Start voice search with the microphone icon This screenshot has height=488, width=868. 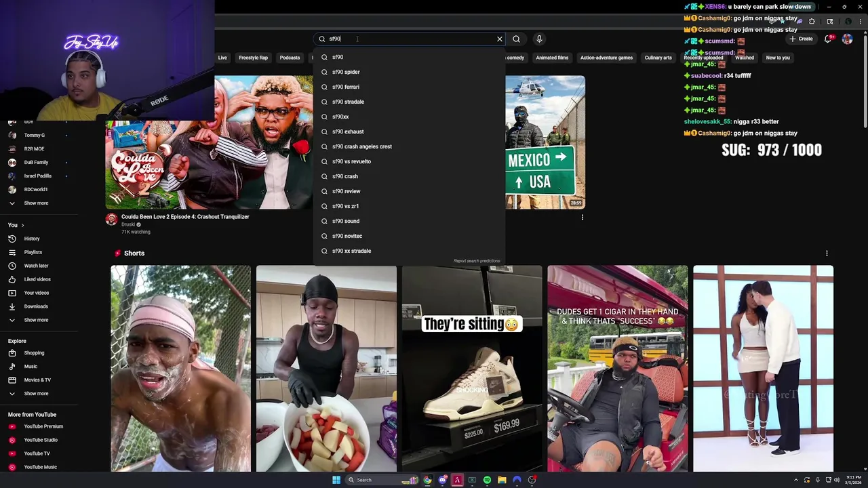(539, 39)
